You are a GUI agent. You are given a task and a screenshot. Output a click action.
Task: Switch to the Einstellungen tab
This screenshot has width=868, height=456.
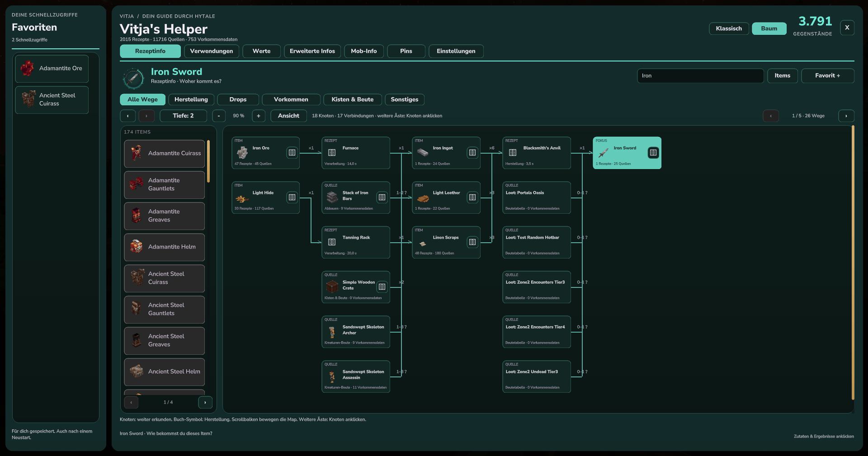(x=456, y=51)
